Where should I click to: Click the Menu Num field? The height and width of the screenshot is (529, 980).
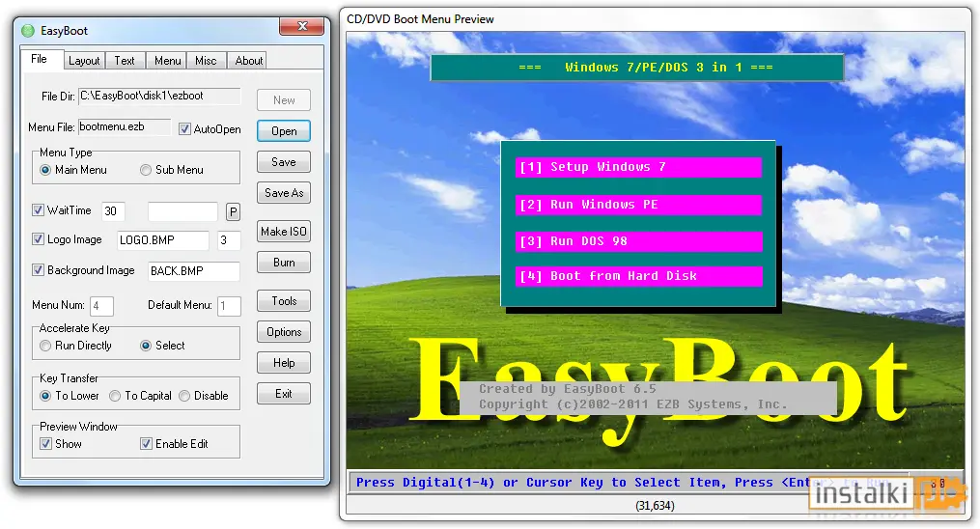point(102,305)
